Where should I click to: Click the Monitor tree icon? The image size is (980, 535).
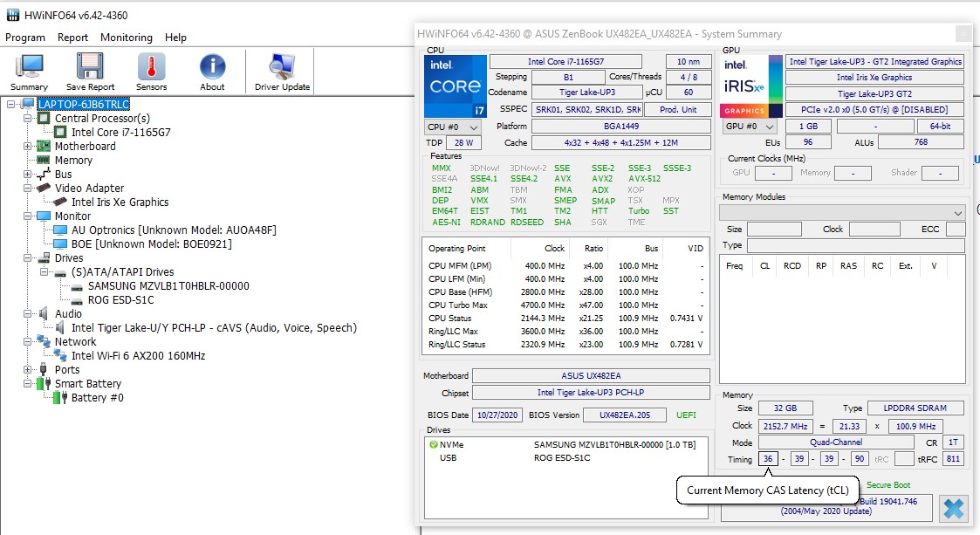point(44,216)
